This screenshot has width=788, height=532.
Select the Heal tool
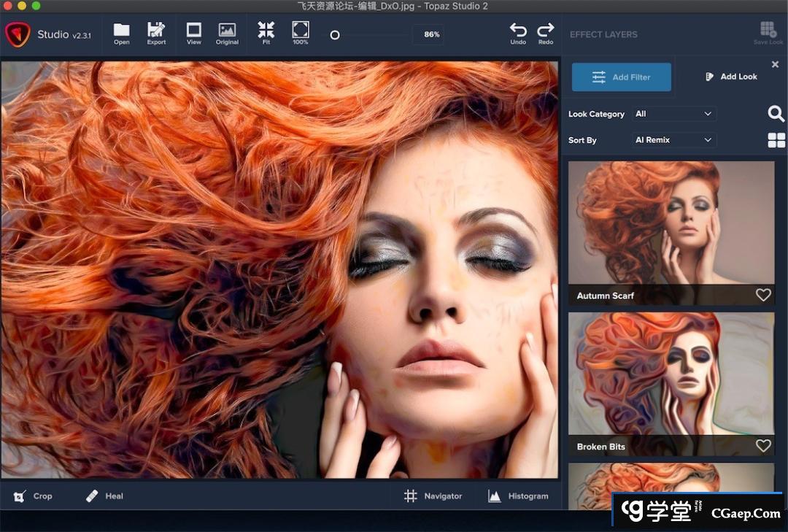click(104, 496)
